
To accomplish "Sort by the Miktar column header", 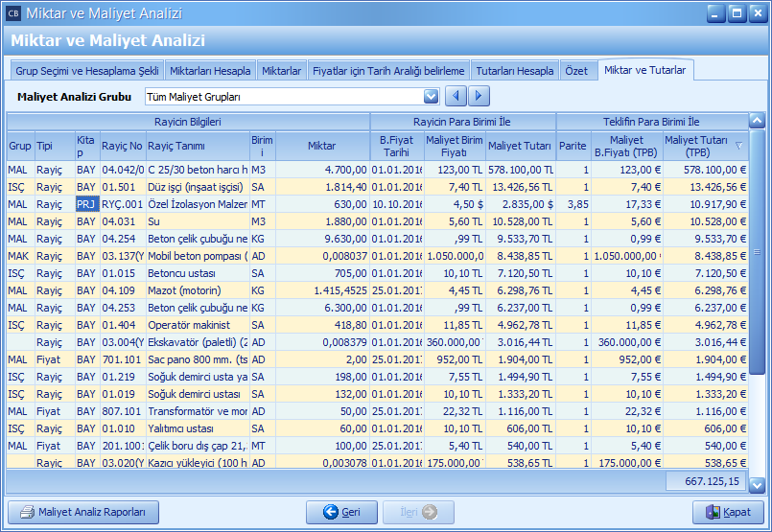I will pos(321,146).
